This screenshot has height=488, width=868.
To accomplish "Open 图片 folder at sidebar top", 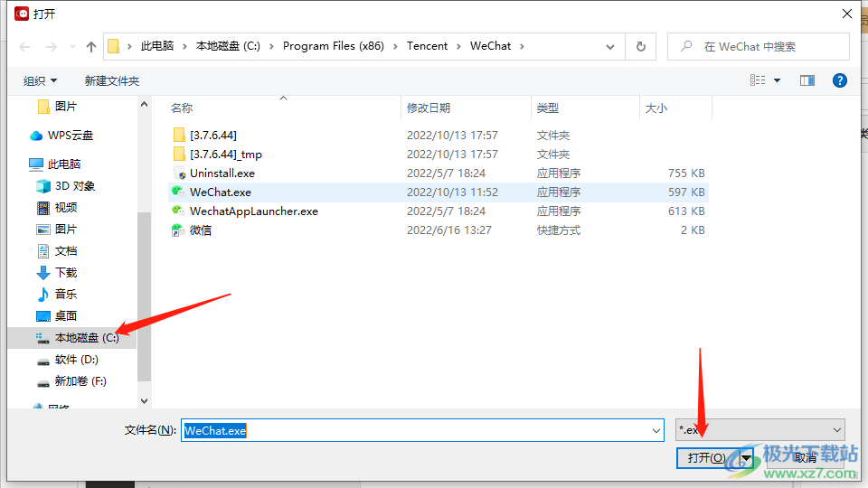I will pyautogui.click(x=65, y=107).
